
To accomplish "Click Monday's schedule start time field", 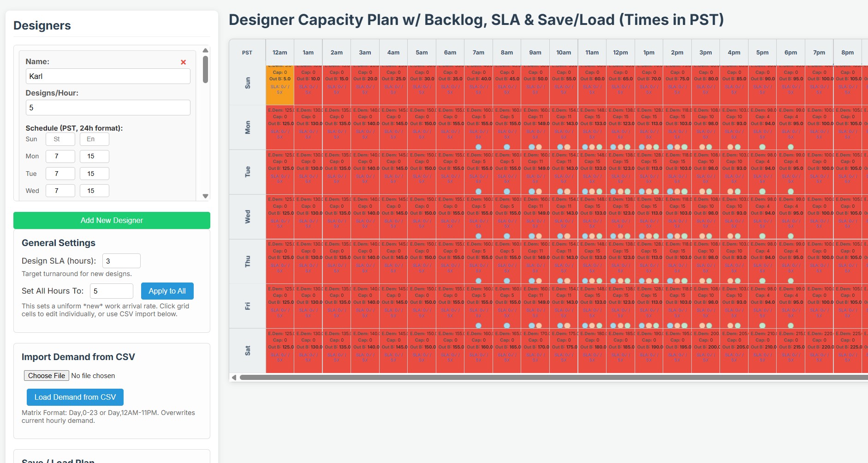I will point(60,156).
